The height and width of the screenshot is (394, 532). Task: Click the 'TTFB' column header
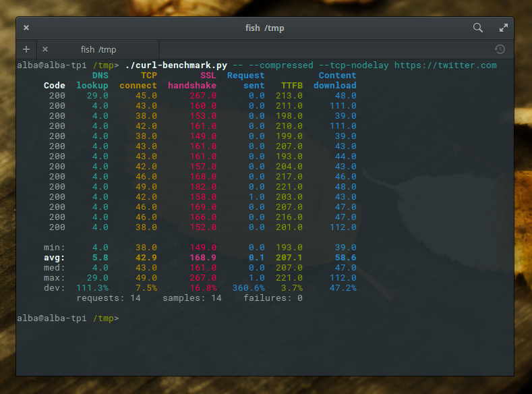pyautogui.click(x=292, y=86)
